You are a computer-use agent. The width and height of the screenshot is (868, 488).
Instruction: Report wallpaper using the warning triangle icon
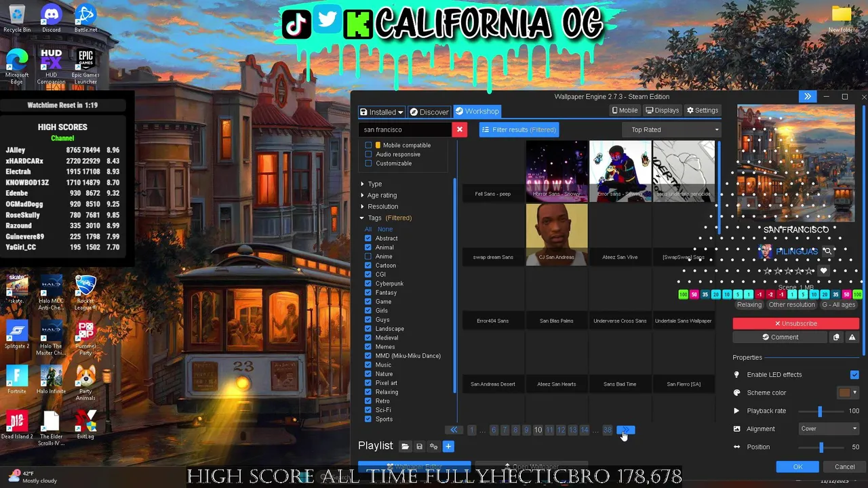tap(852, 337)
